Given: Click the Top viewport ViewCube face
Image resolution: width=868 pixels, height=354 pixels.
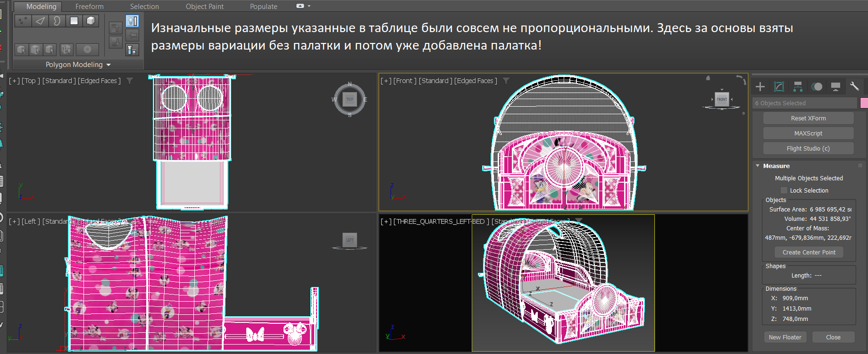Looking at the screenshot, I should (x=350, y=99).
